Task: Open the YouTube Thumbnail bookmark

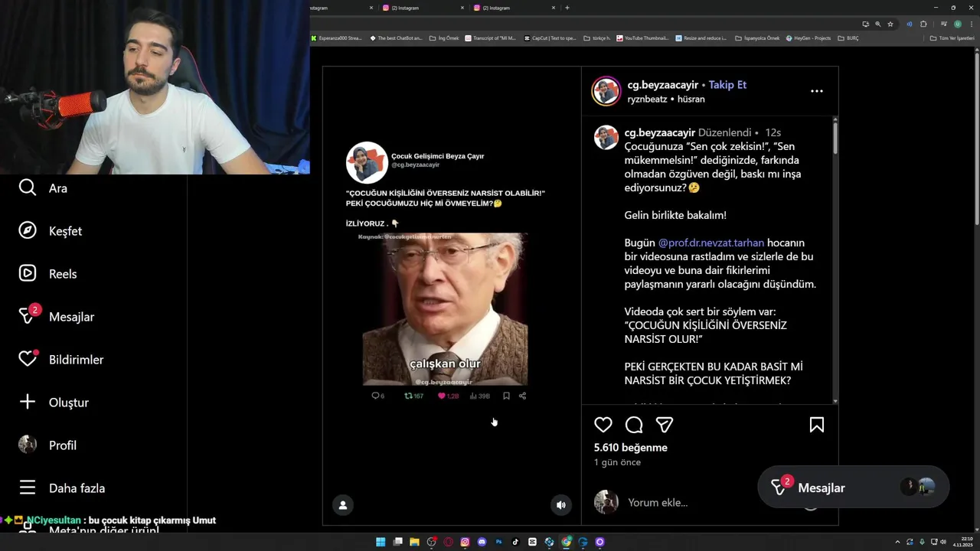Action: (x=642, y=37)
